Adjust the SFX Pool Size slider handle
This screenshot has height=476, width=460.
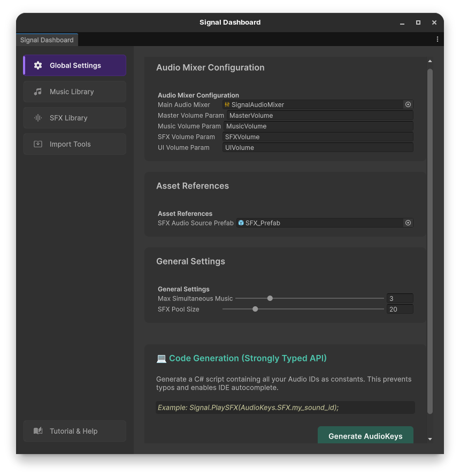255,309
